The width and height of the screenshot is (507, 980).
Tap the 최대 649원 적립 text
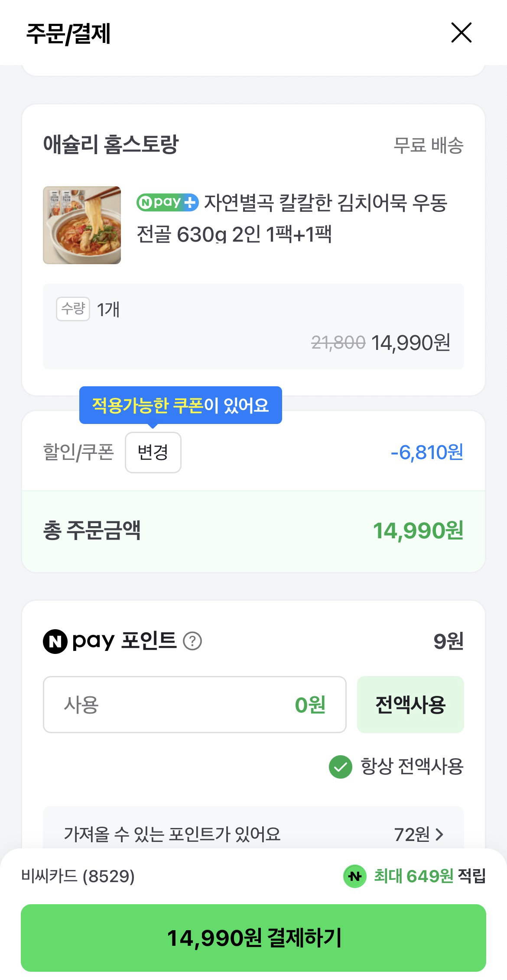pos(429,876)
